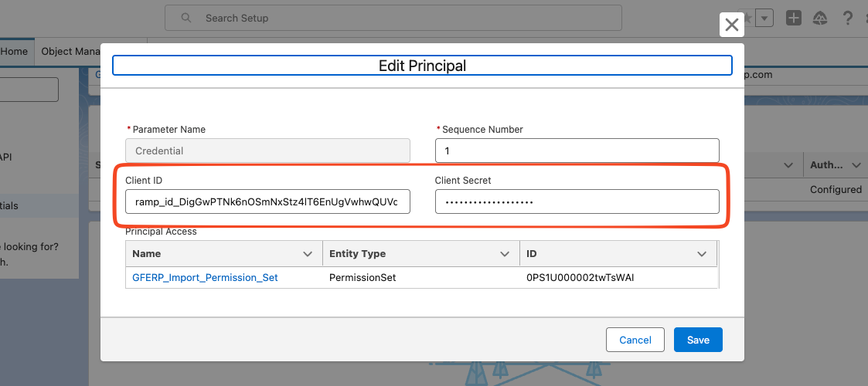Screen dimensions: 868x386
Task: Click the Sequence Number field
Action: pos(577,151)
